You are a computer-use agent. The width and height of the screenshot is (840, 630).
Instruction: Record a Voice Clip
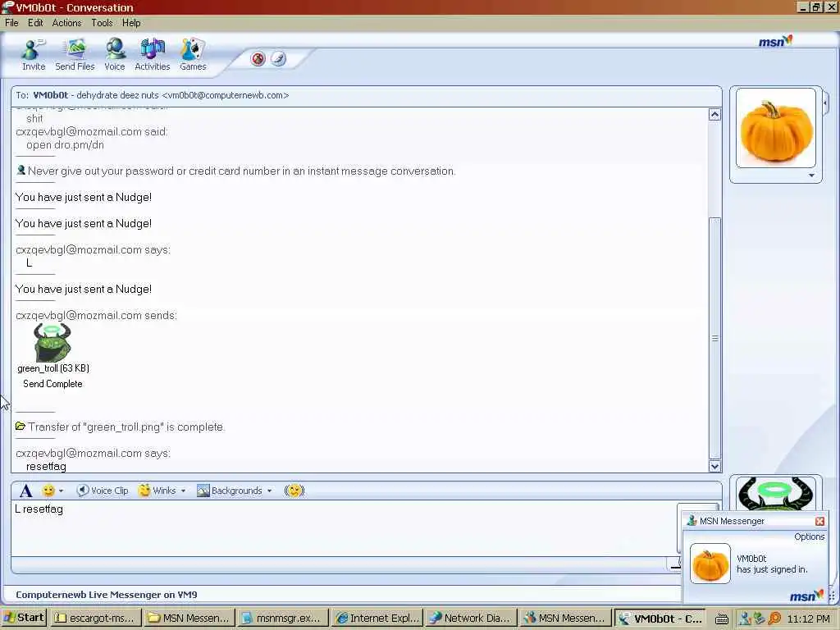pos(103,491)
